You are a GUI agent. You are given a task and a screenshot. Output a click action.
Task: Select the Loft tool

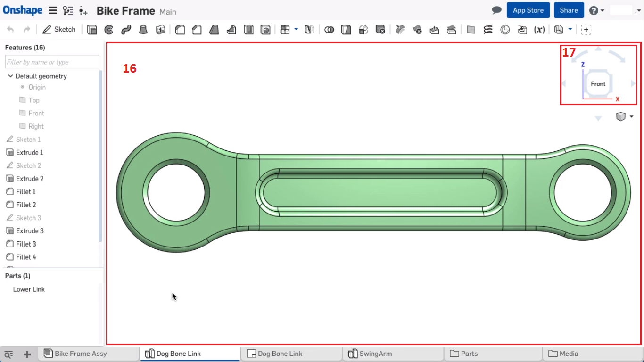point(143,30)
